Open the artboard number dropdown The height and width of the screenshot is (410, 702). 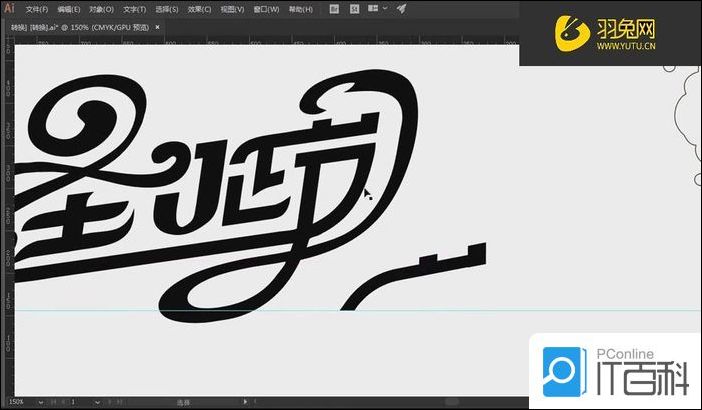click(x=95, y=402)
